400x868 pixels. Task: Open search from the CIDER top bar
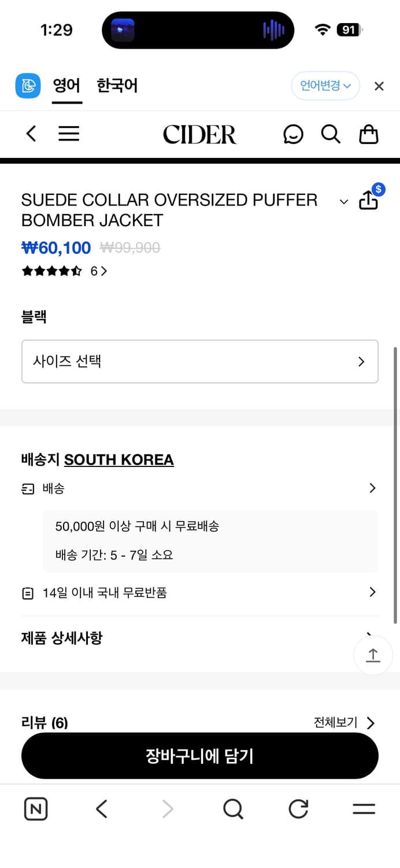tap(331, 134)
